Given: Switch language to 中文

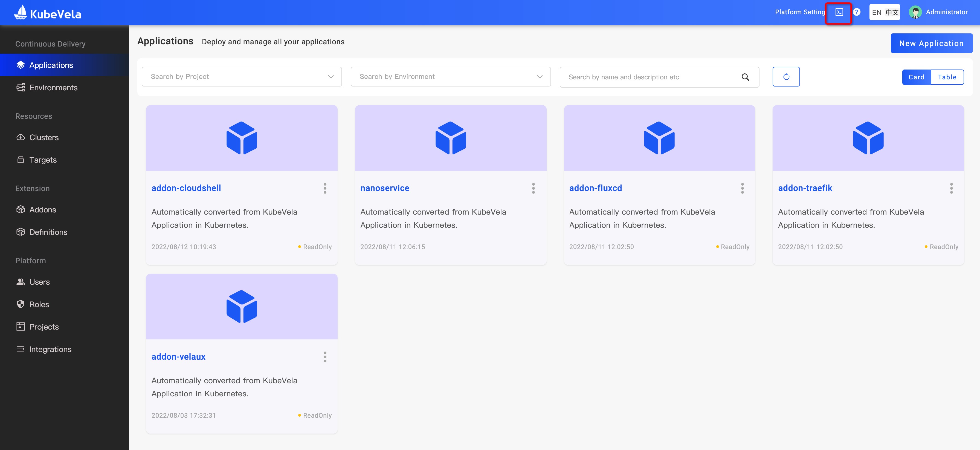Looking at the screenshot, I should (892, 13).
